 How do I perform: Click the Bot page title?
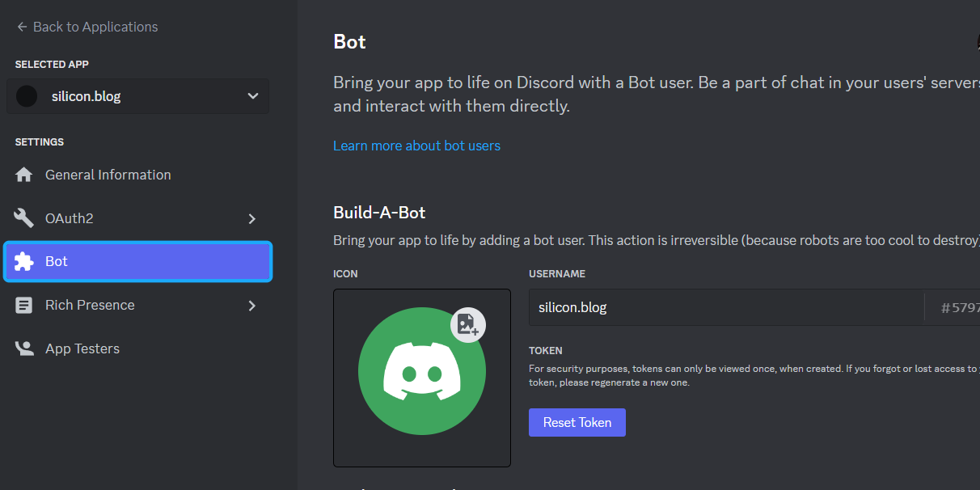pyautogui.click(x=350, y=42)
